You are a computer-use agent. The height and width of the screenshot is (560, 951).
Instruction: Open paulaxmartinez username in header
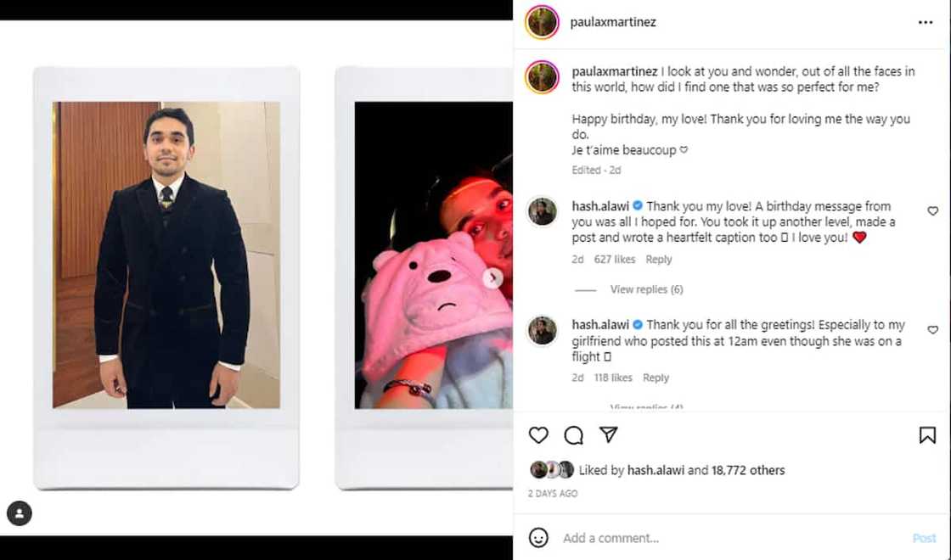(613, 22)
